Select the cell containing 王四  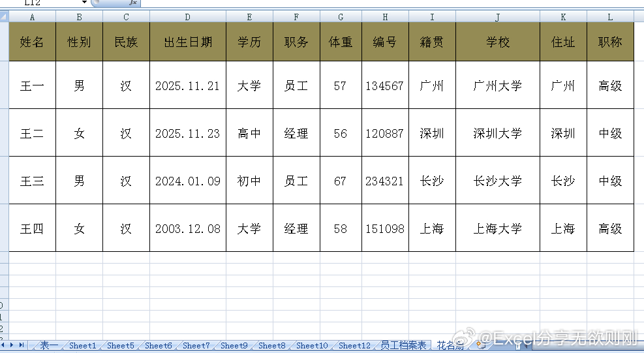(32, 228)
